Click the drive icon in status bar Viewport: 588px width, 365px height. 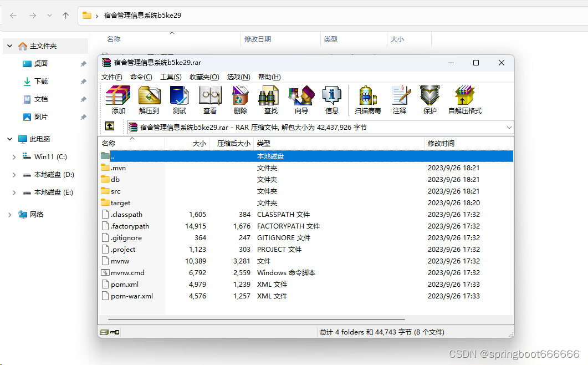104,332
